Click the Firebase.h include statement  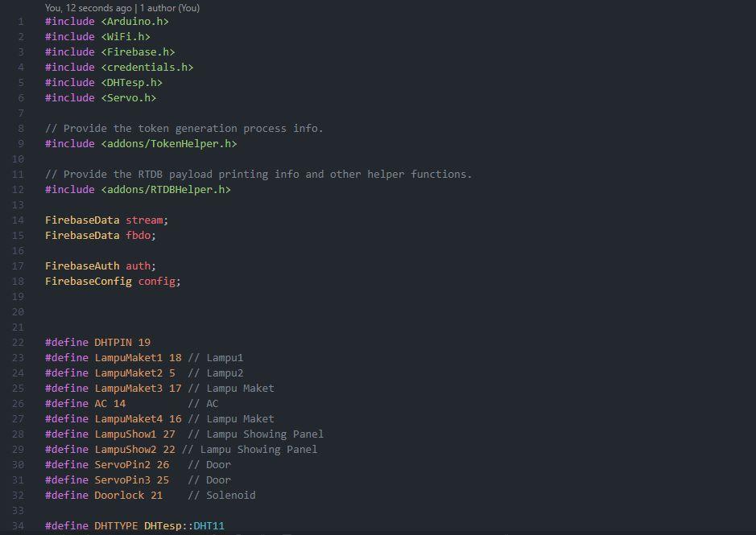pyautogui.click(x=113, y=51)
